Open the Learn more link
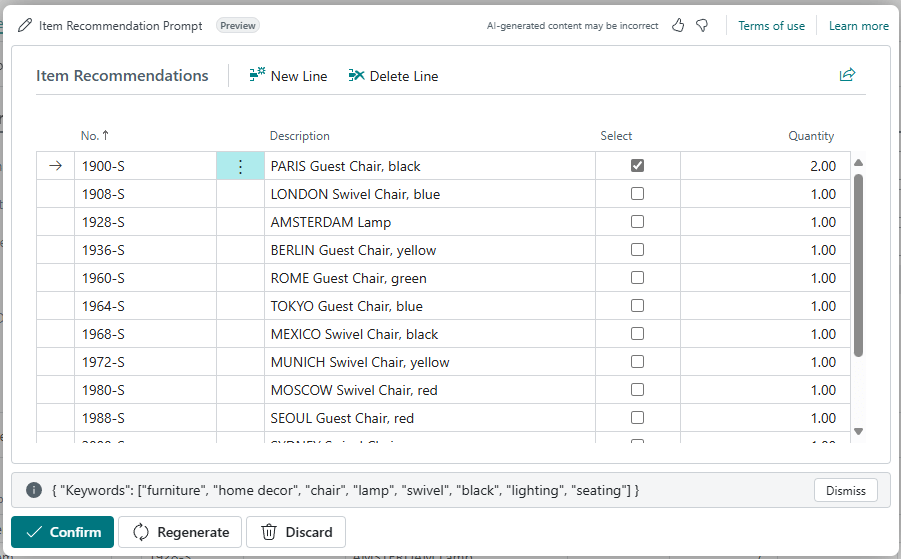Image resolution: width=901 pixels, height=559 pixels. (x=858, y=26)
